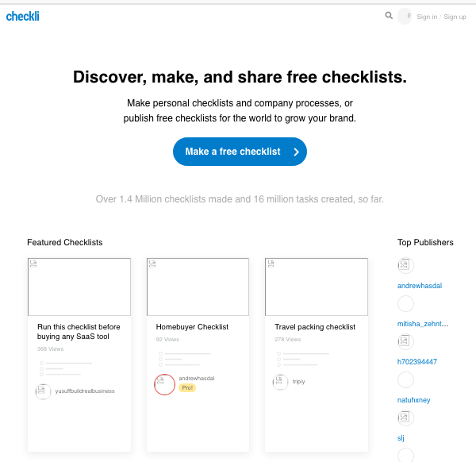This screenshot has height=462, width=476.
Task: Click the SaaS tool checklist thumbnail image
Action: 79,287
